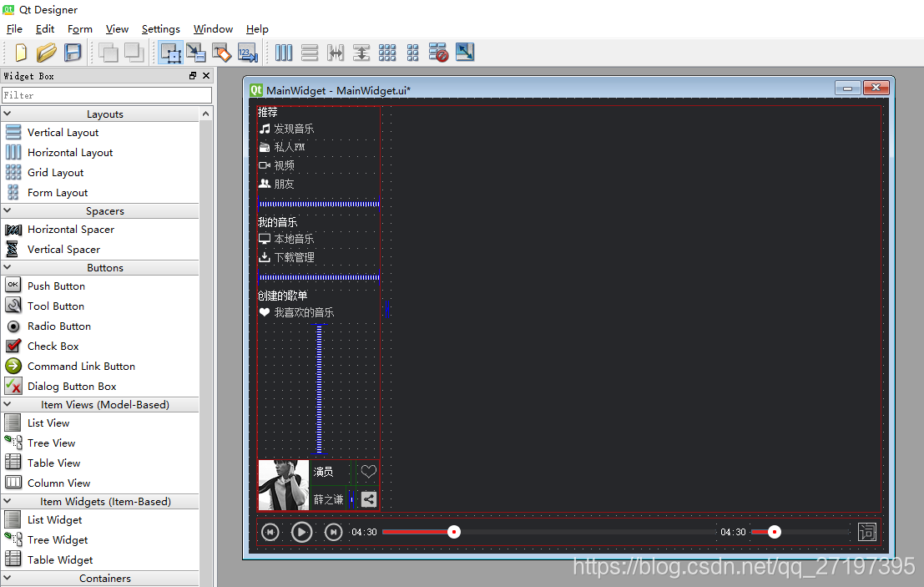Select Grid Layout in Widget Box
Screen dimensions: 924x587
pos(55,172)
